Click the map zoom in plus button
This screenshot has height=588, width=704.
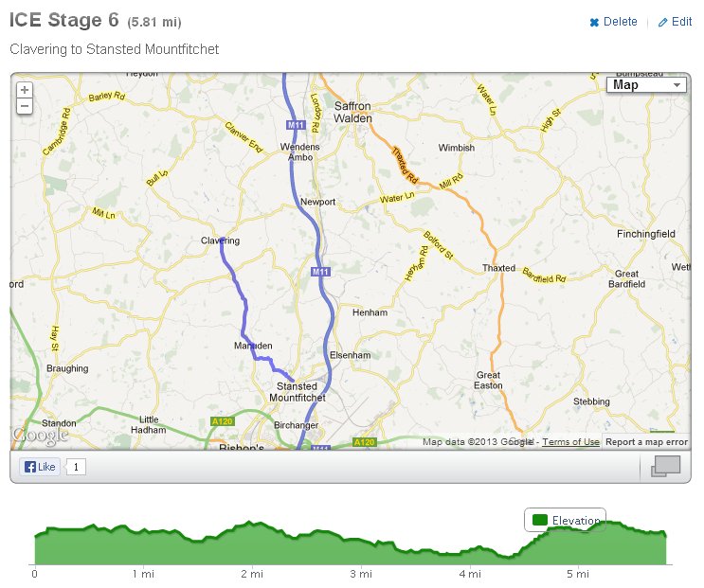(24, 90)
